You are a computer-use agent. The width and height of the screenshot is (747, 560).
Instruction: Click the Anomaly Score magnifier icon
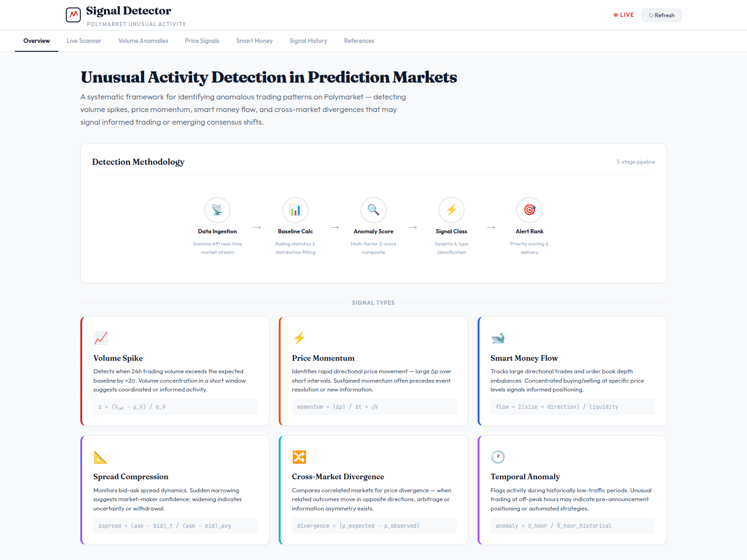[x=373, y=210]
